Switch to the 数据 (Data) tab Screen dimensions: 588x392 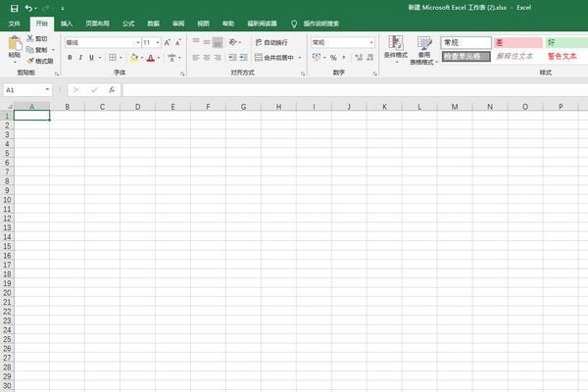pos(154,24)
